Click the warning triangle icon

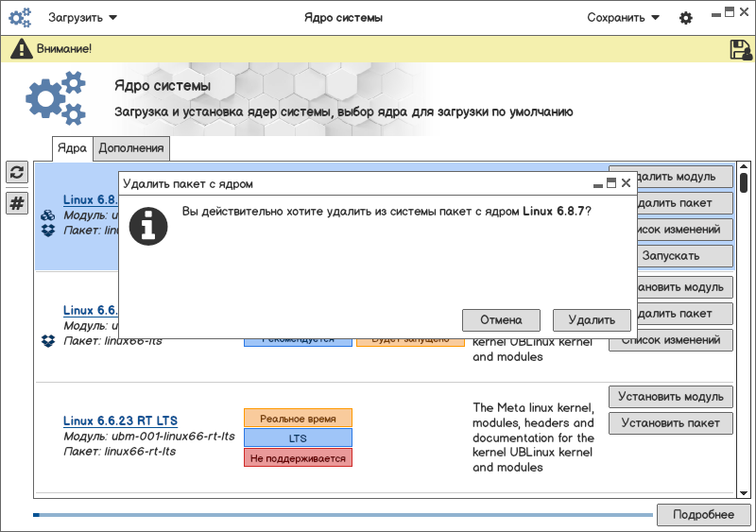click(x=22, y=49)
